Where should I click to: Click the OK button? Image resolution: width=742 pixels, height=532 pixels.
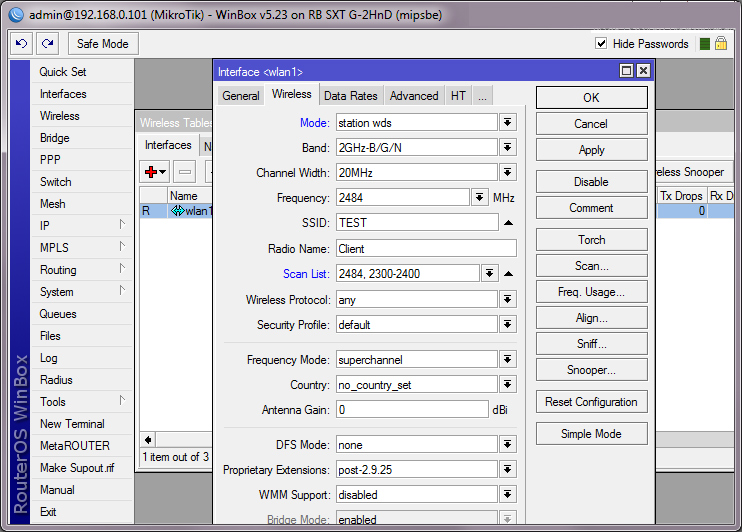tap(592, 98)
